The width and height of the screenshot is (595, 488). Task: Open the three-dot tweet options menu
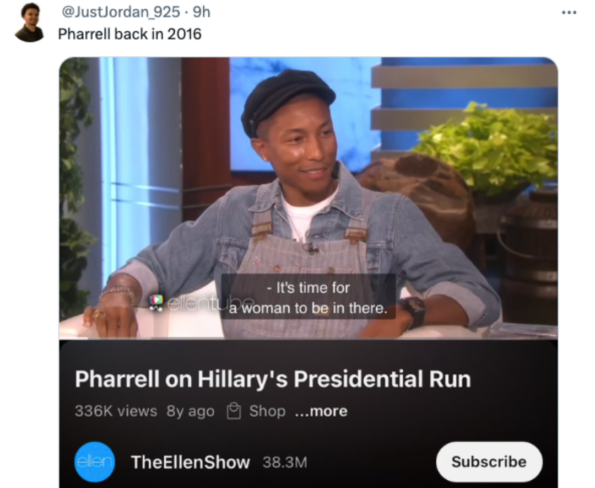pyautogui.click(x=569, y=13)
